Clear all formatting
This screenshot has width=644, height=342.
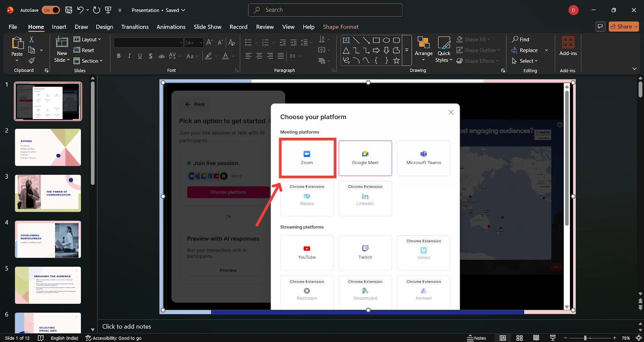pyautogui.click(x=231, y=42)
